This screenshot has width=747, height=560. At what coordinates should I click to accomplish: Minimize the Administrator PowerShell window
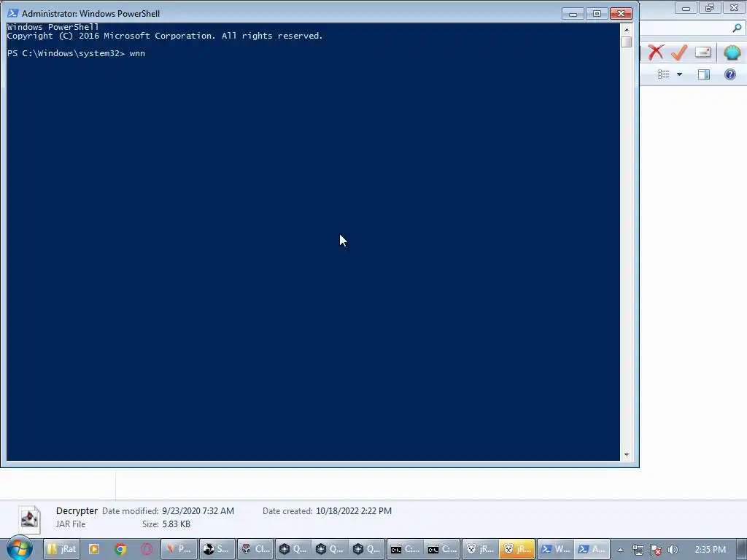pyautogui.click(x=573, y=14)
